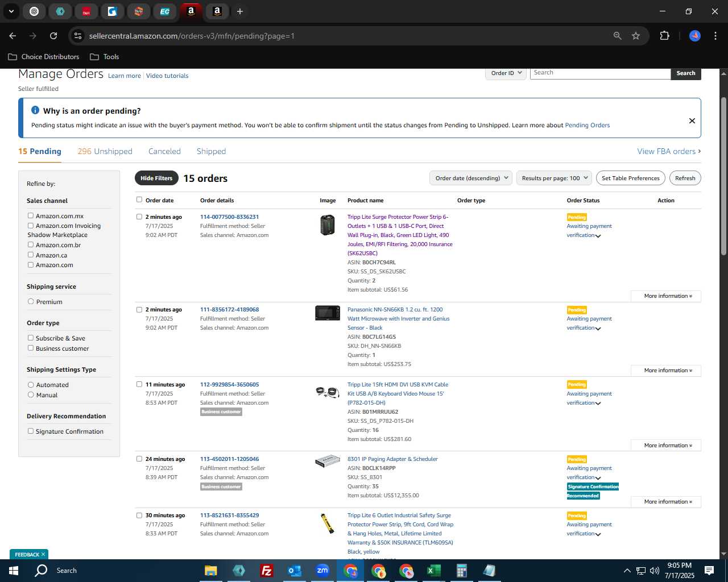Check the select-all orders checkbox
This screenshot has width=728, height=582.
139,199
